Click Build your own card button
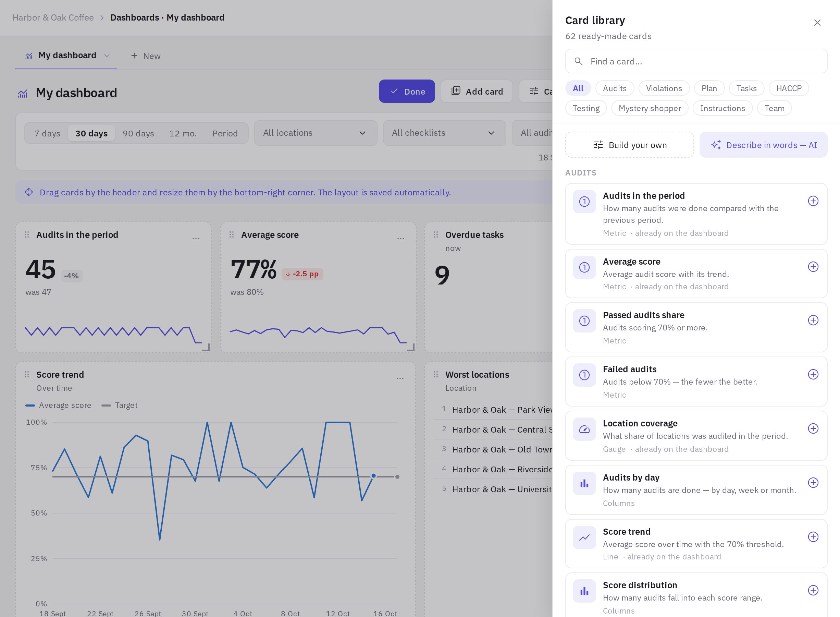The height and width of the screenshot is (617, 840). tap(630, 145)
